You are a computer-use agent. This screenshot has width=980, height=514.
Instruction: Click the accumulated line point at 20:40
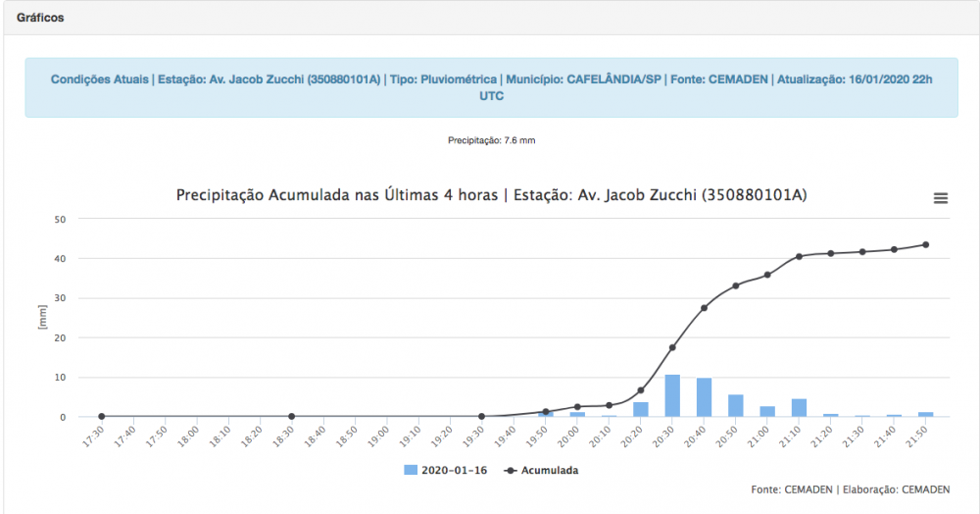(x=704, y=308)
